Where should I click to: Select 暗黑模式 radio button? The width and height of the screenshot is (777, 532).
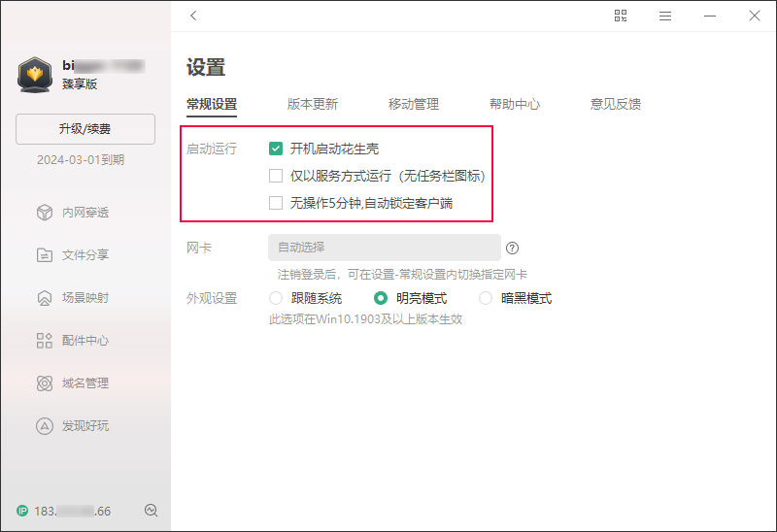486,298
